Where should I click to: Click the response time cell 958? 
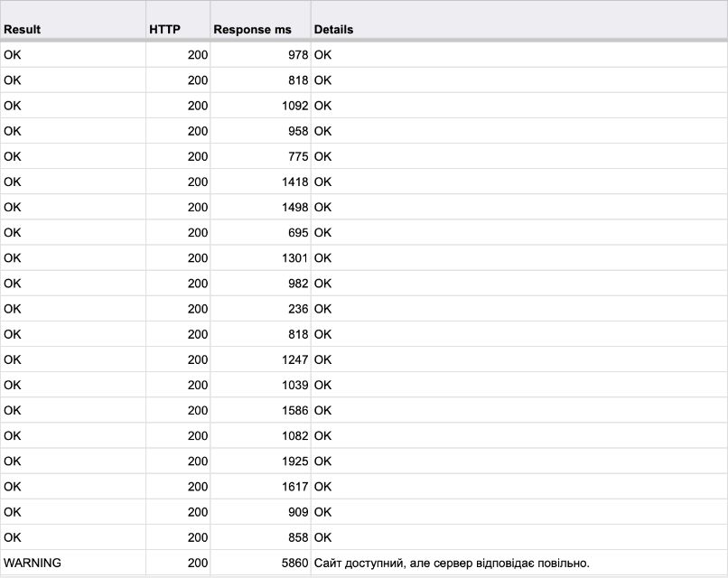coord(260,131)
